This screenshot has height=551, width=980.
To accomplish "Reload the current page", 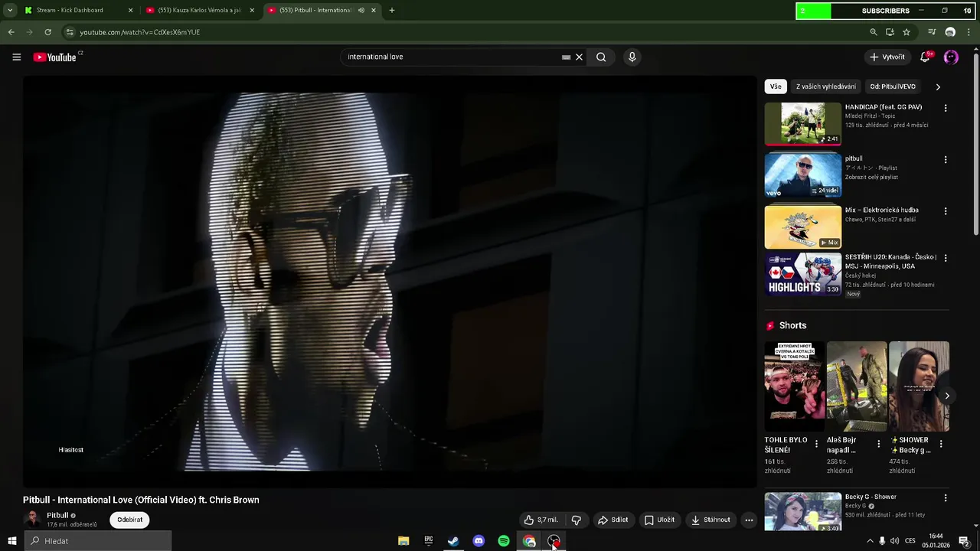I will (x=47, y=32).
